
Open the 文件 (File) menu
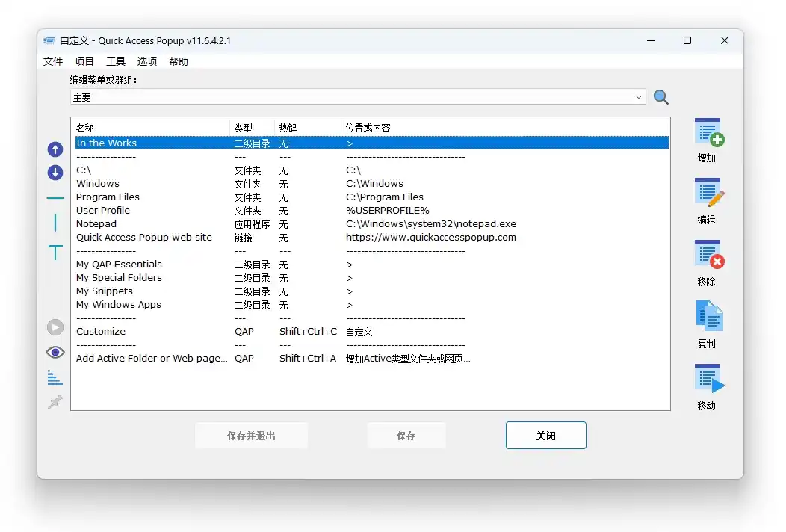[53, 61]
